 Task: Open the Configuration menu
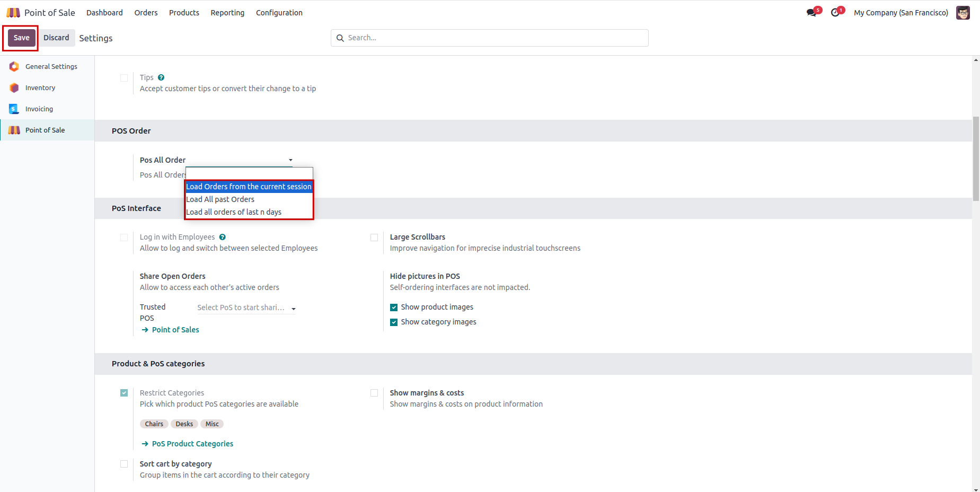pos(279,13)
